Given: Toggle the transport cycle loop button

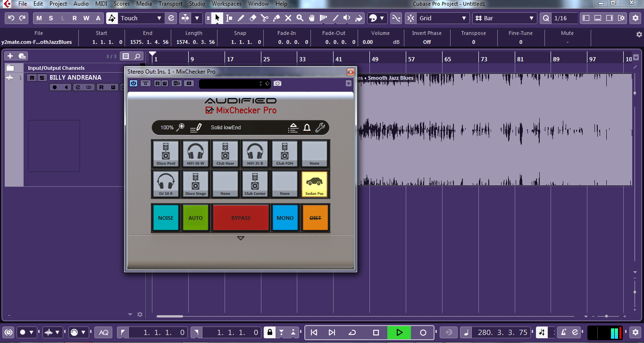Looking at the screenshot, I should (352, 332).
